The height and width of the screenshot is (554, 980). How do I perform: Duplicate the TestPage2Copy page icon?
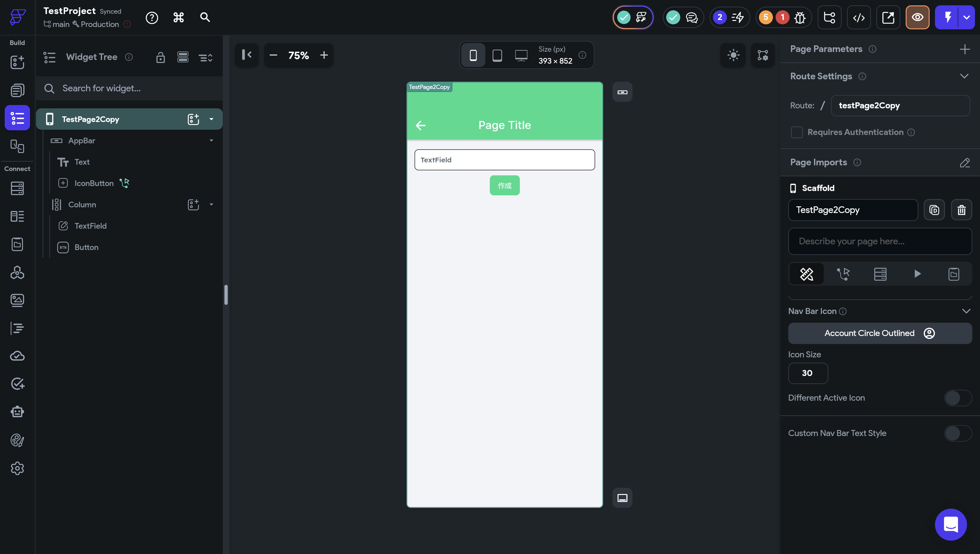pyautogui.click(x=934, y=210)
